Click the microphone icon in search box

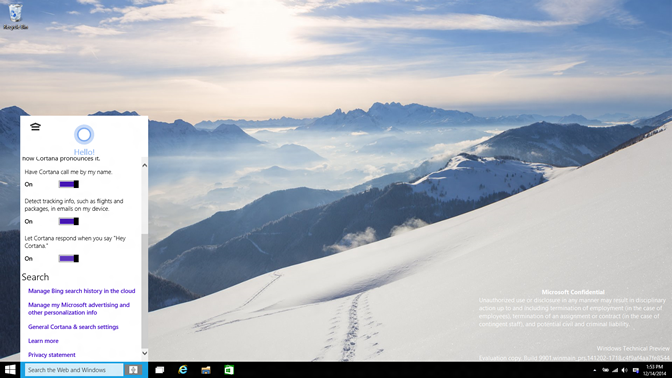tap(133, 369)
